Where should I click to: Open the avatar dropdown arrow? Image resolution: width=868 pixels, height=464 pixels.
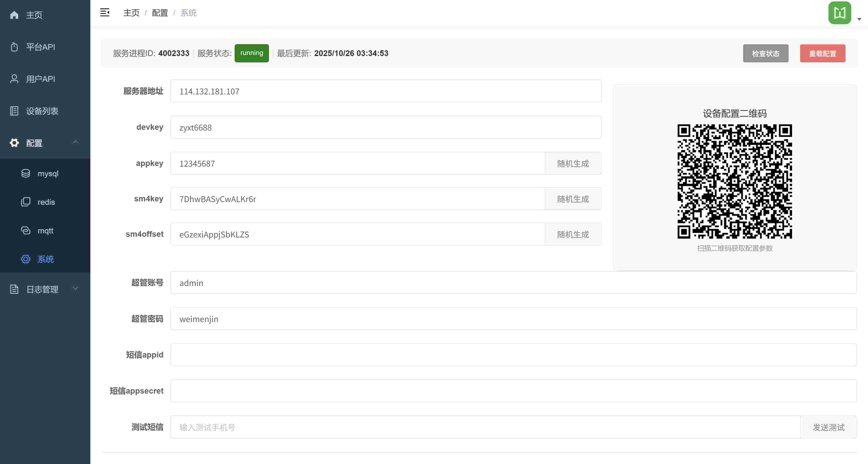859,19
